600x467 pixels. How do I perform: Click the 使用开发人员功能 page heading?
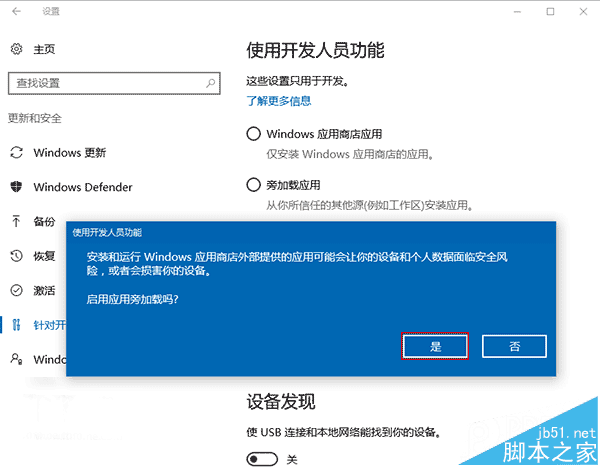315,51
